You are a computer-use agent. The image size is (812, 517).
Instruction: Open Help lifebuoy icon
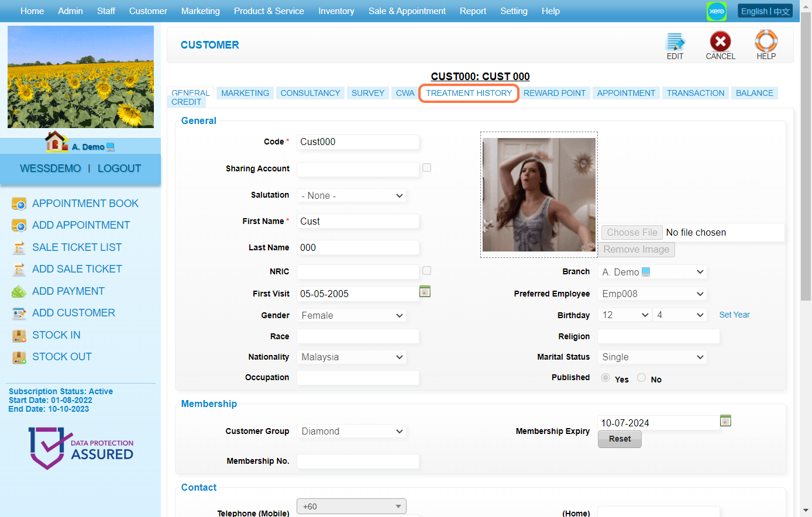click(766, 41)
